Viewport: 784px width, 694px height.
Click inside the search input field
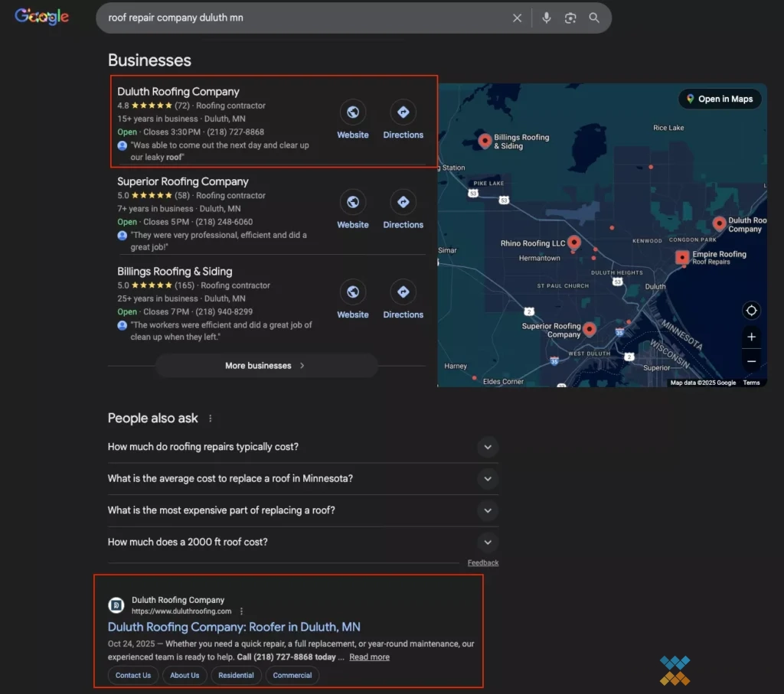click(x=306, y=18)
